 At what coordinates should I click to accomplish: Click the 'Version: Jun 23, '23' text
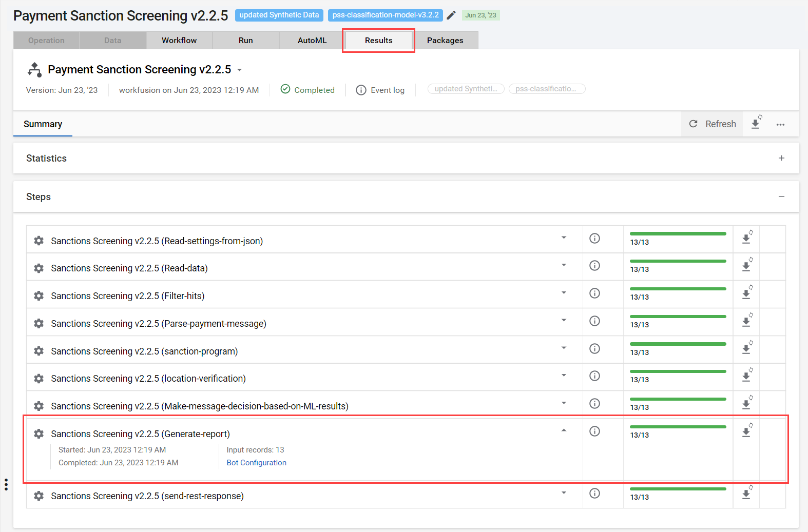coord(62,90)
